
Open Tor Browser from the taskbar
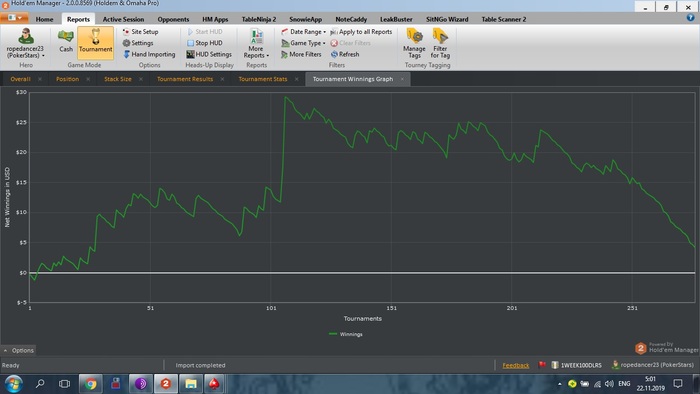tap(141, 384)
